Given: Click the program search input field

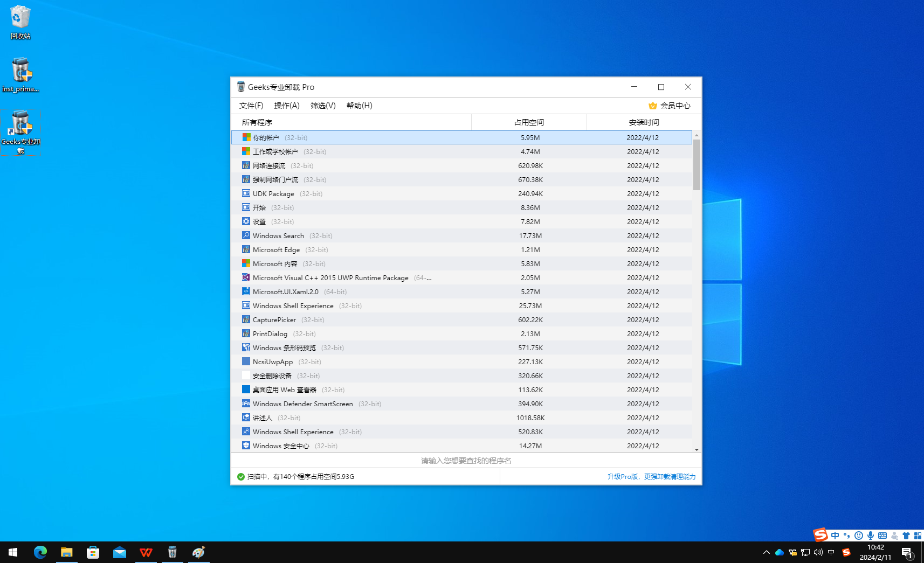Looking at the screenshot, I should [x=466, y=461].
